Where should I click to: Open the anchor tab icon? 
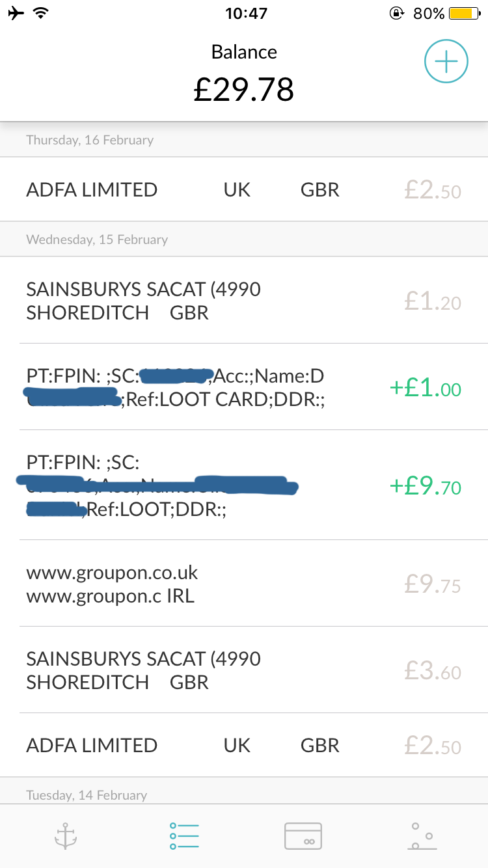[x=66, y=835]
